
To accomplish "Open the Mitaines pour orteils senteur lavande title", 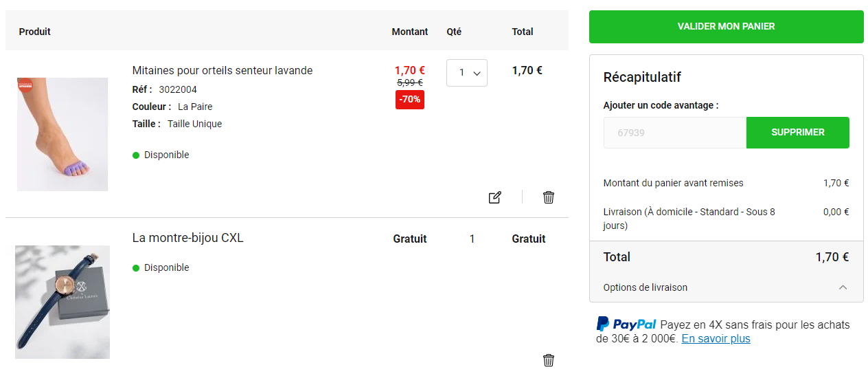I will click(x=222, y=70).
